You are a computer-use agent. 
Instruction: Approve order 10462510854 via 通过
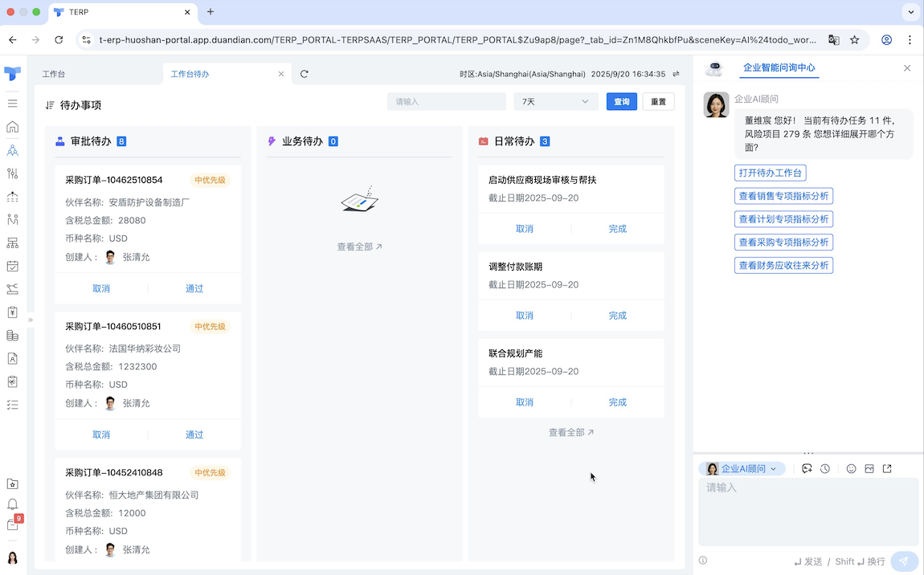(x=194, y=287)
